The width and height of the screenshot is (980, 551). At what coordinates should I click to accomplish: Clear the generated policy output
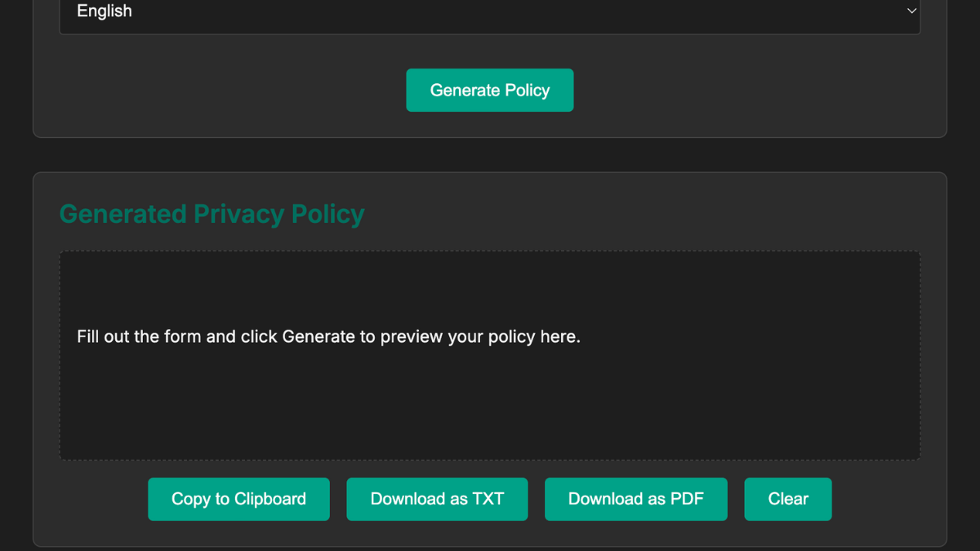(787, 499)
